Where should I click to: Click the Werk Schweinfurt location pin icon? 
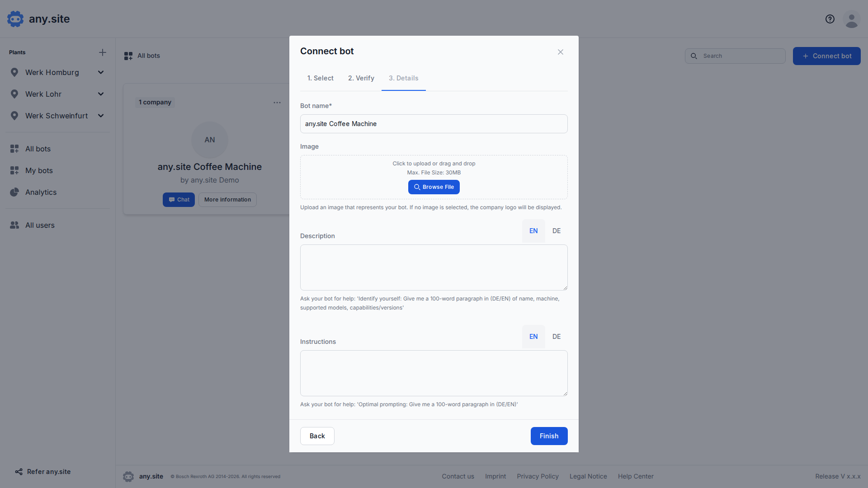click(14, 116)
